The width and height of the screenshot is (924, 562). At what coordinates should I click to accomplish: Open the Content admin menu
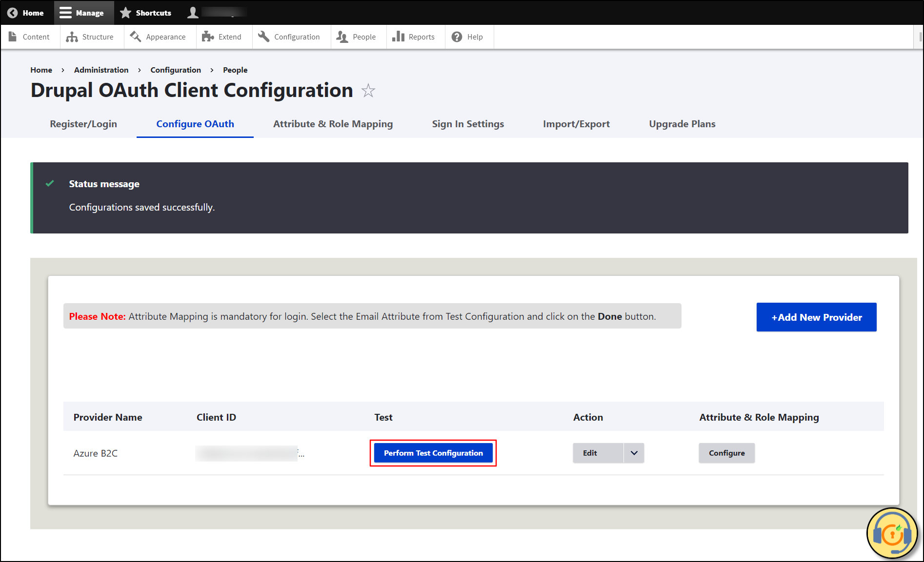point(30,37)
